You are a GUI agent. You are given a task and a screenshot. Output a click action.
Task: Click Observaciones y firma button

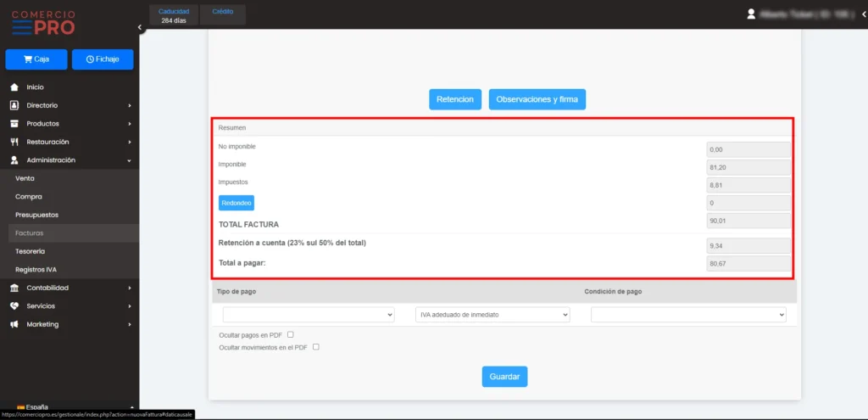537,100
